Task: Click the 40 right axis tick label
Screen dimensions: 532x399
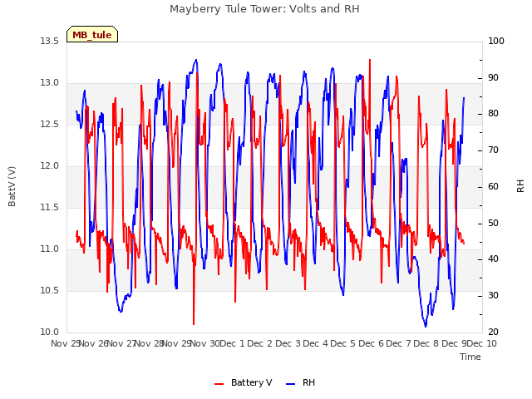Action: [493, 259]
